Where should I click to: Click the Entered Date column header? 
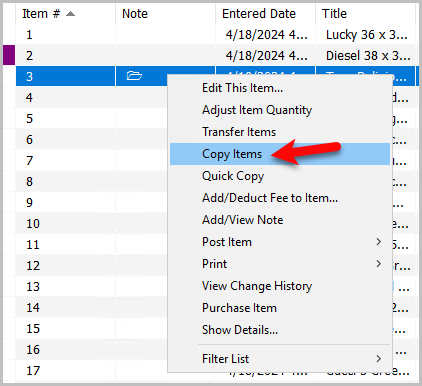tap(265, 14)
